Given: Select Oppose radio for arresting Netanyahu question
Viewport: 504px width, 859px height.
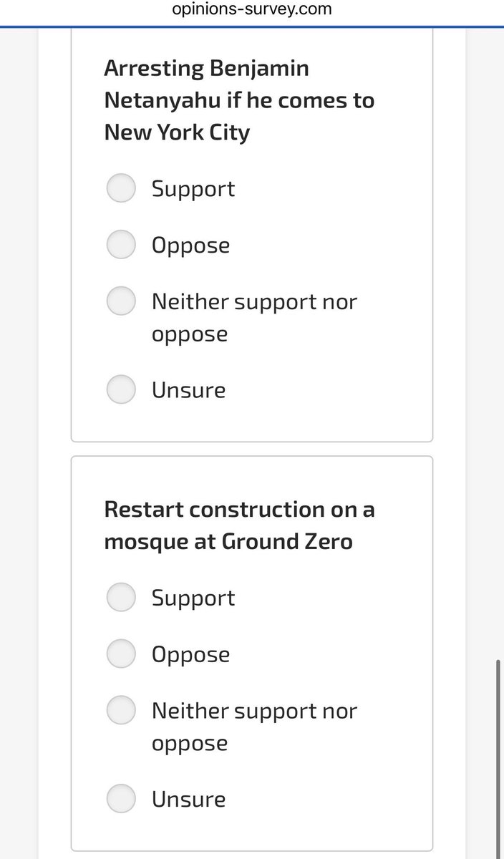Looking at the screenshot, I should click(x=121, y=245).
